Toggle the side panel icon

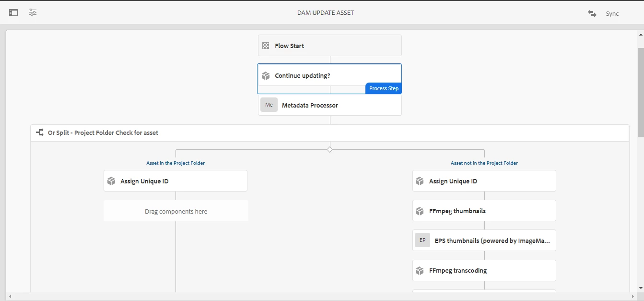(13, 13)
